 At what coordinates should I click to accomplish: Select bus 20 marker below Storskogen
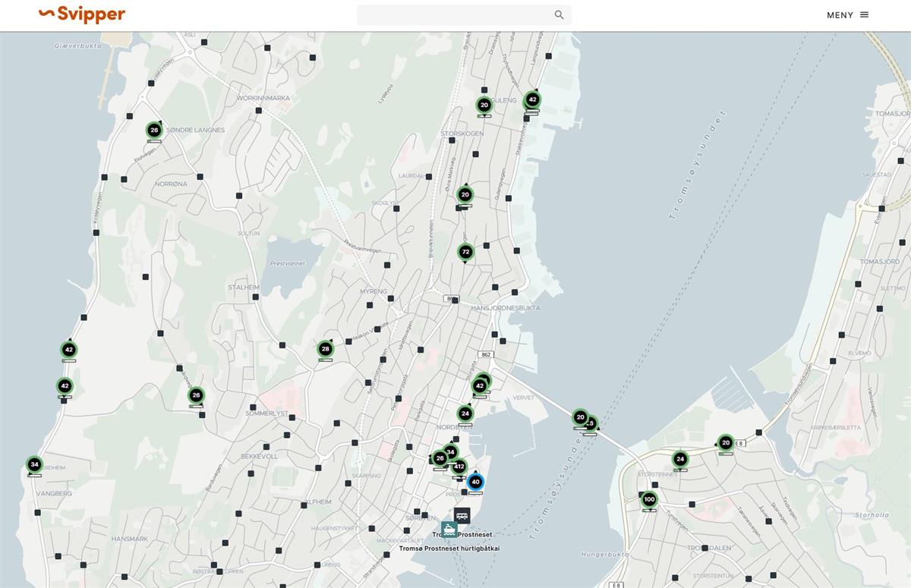pos(465,195)
